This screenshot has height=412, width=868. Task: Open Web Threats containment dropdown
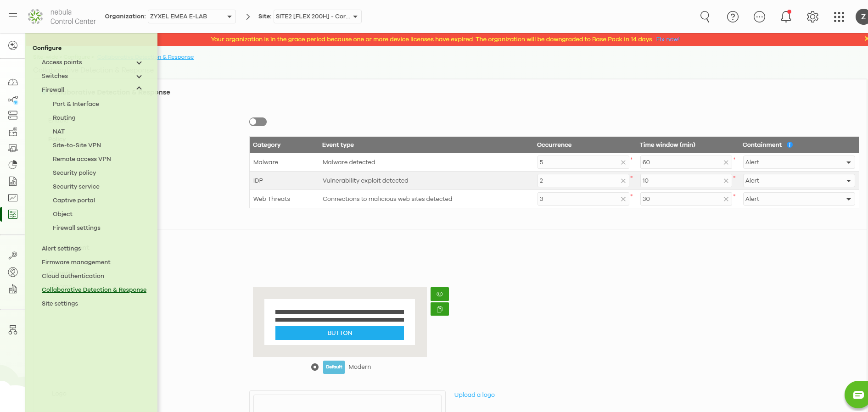coord(799,199)
